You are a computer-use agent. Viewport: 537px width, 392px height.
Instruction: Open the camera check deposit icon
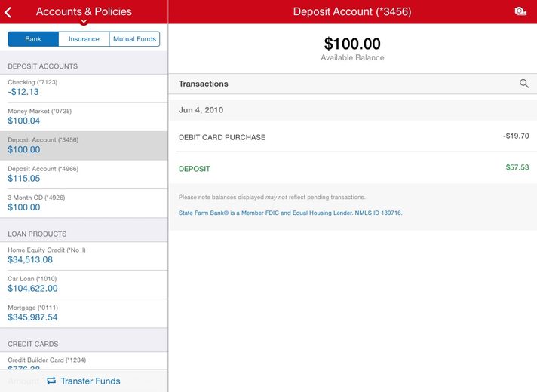point(520,11)
